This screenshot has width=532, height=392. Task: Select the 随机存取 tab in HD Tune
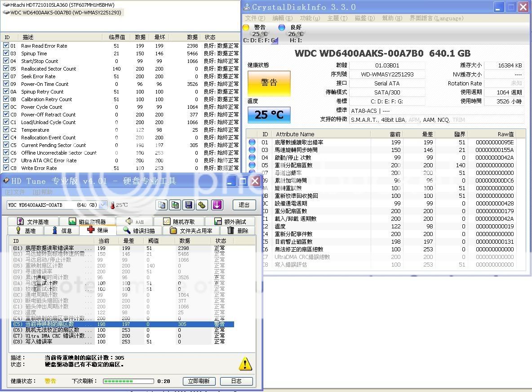pyautogui.click(x=179, y=221)
